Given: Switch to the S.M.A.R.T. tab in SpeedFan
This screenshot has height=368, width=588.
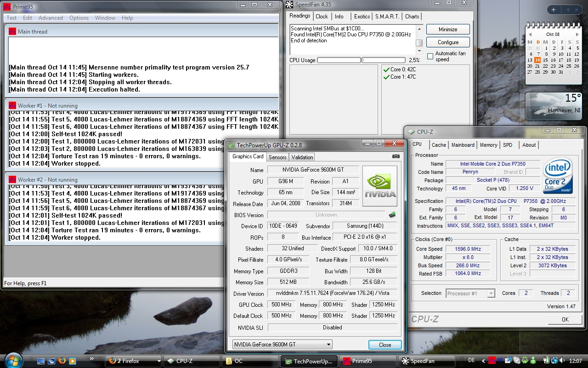Looking at the screenshot, I should [387, 17].
